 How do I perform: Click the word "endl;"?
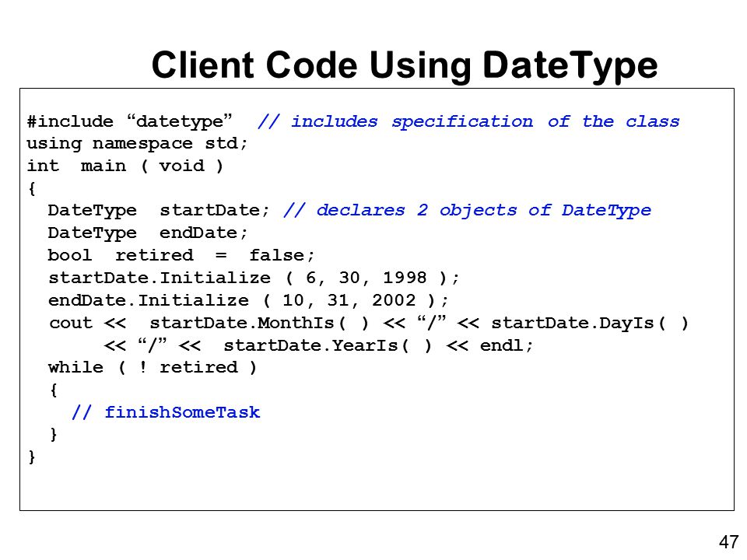click(506, 345)
